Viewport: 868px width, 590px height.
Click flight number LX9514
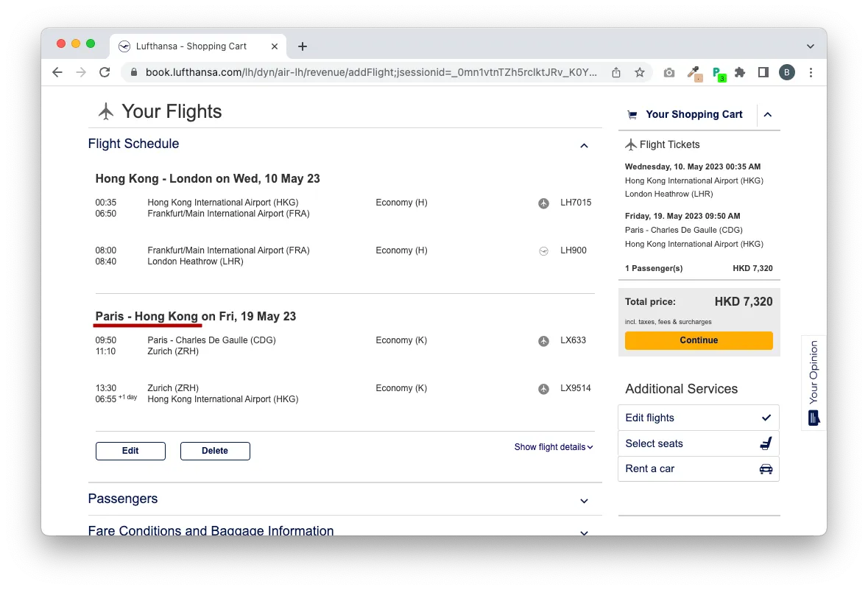[x=575, y=388]
